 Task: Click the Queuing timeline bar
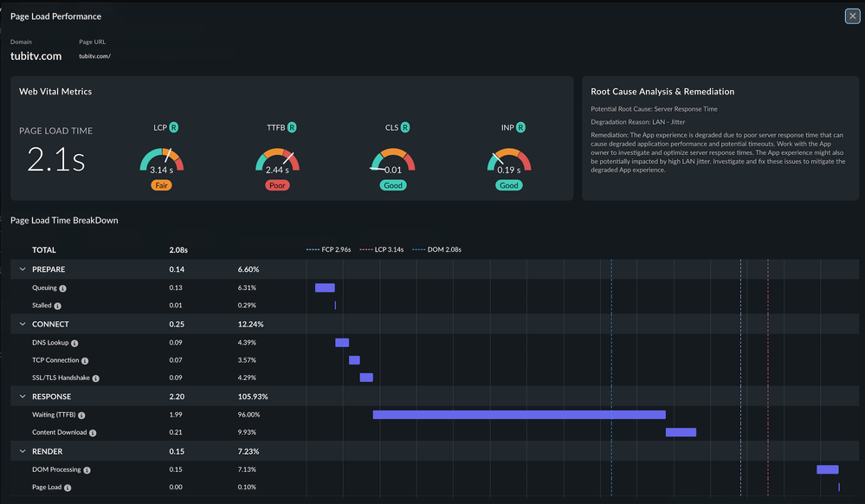pyautogui.click(x=325, y=288)
